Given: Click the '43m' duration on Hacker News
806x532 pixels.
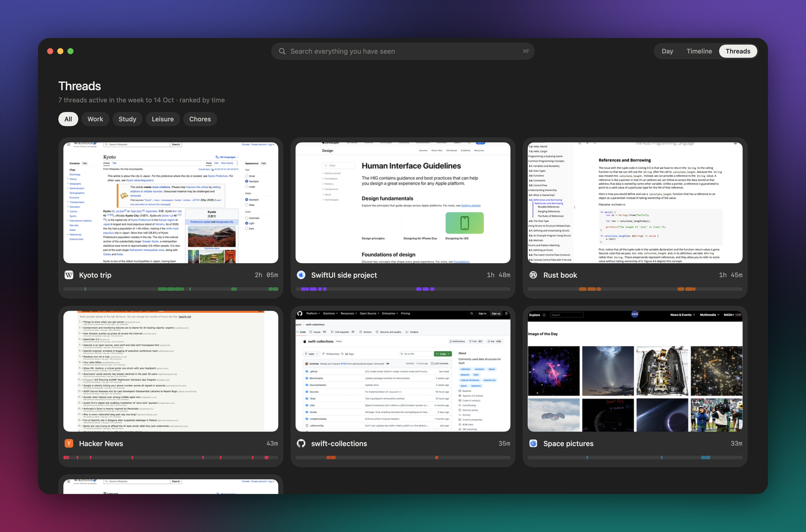Looking at the screenshot, I should coord(272,444).
